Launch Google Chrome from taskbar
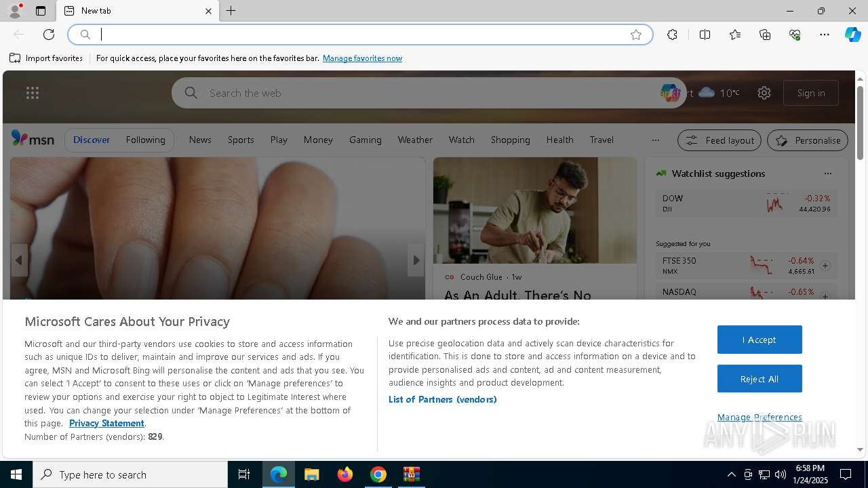Screen dimensions: 868x488 tap(378, 474)
